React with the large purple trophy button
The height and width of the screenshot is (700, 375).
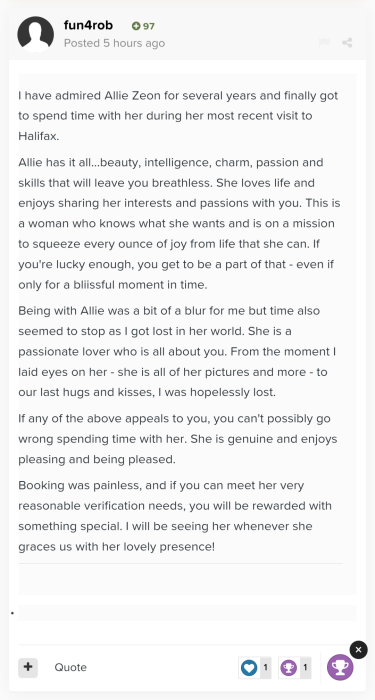(x=340, y=667)
